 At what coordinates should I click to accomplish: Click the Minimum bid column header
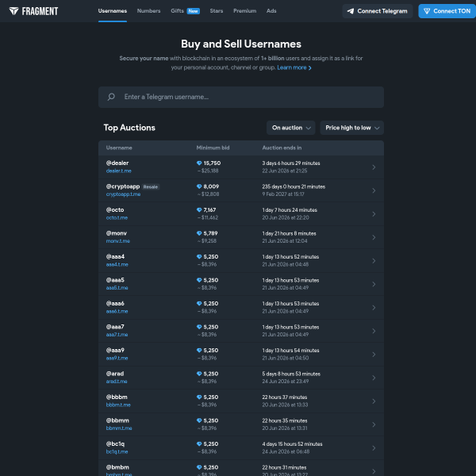pyautogui.click(x=213, y=148)
